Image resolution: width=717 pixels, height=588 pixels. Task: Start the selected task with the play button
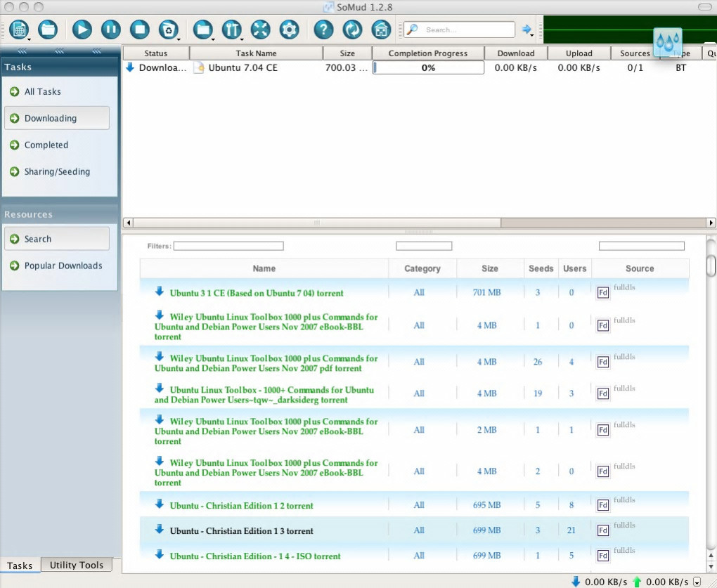82,30
